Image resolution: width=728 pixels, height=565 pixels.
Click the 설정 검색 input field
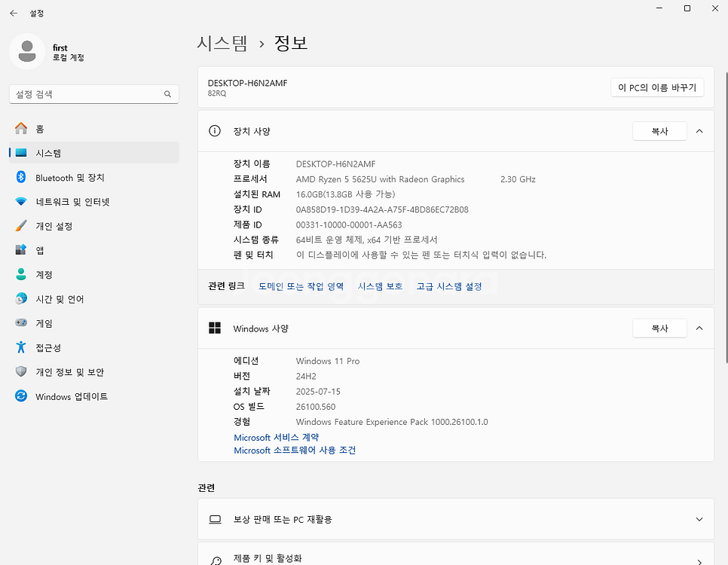pos(93,94)
